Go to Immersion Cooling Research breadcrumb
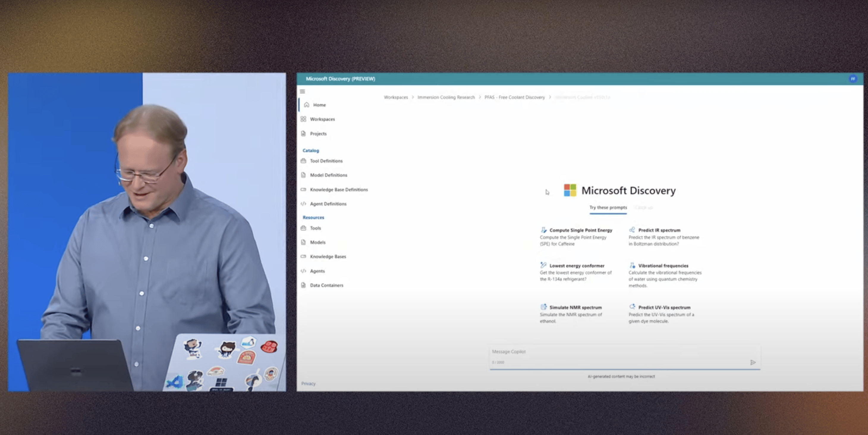868x435 pixels. click(x=446, y=97)
